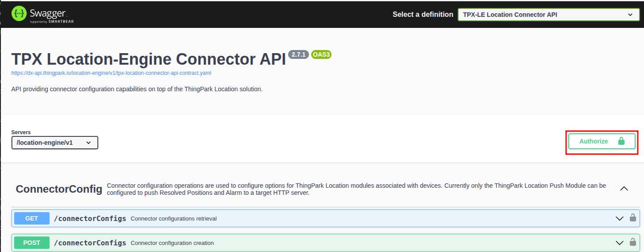The image size is (644, 252).
Task: Click the Servers label
Action: (x=21, y=132)
